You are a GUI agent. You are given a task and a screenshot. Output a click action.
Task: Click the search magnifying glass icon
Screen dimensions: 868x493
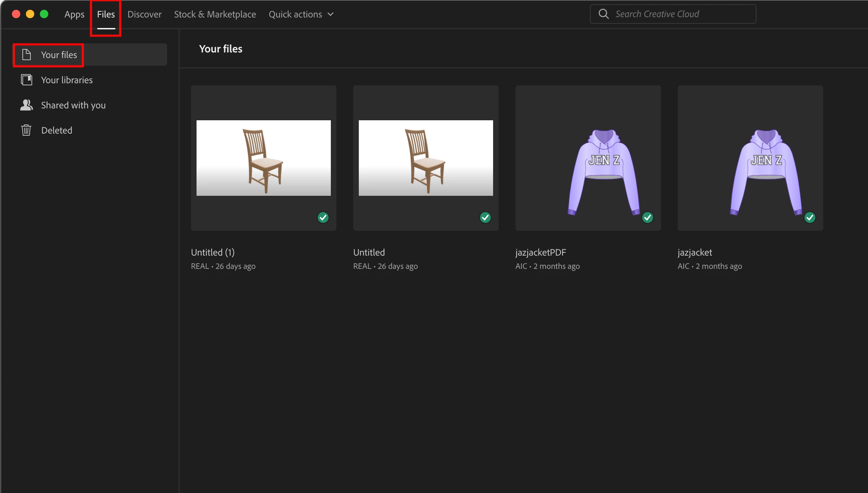click(604, 14)
